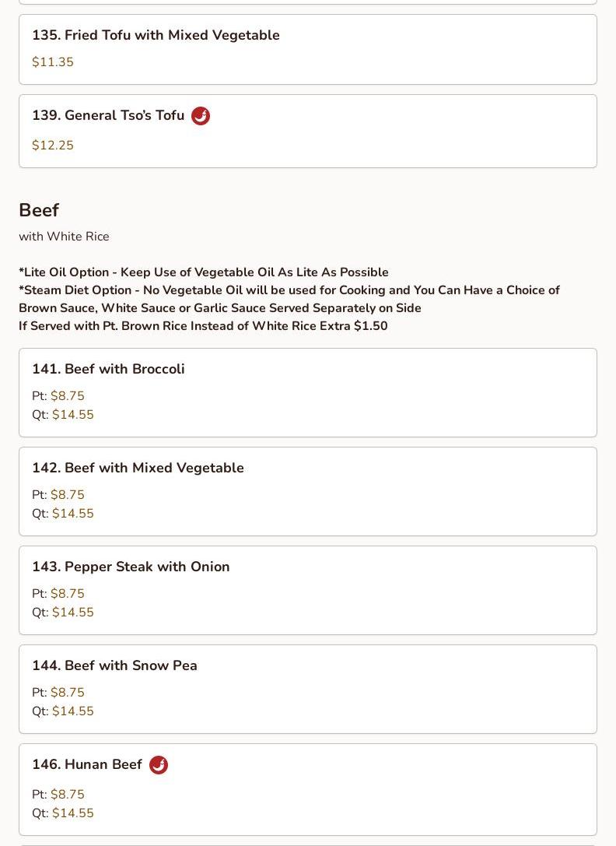Open the 144. Beef with Snow Pea item

[x=114, y=665]
